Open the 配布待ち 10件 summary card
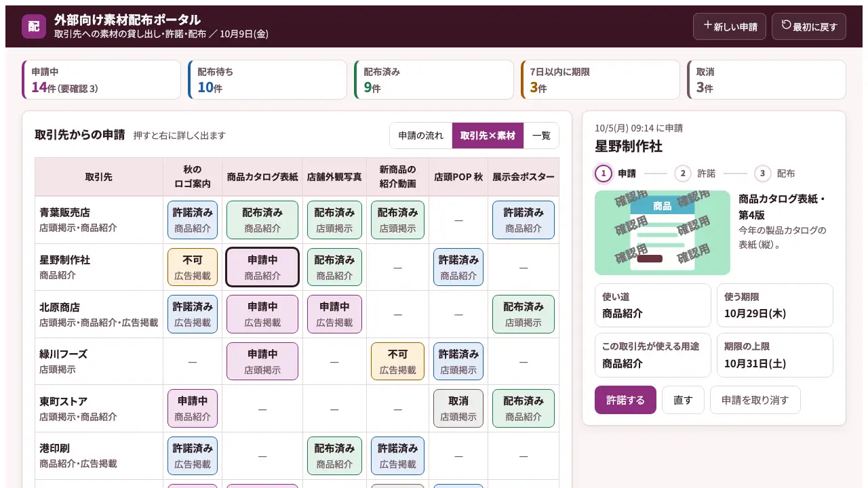868x488 pixels. (x=268, y=80)
